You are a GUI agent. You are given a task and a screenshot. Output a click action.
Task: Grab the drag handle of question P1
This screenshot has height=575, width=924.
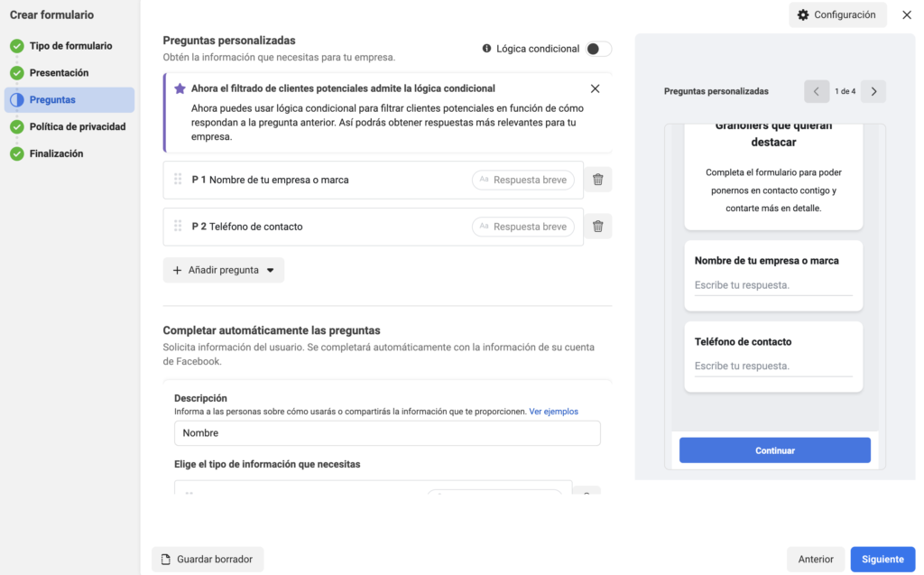tap(178, 180)
